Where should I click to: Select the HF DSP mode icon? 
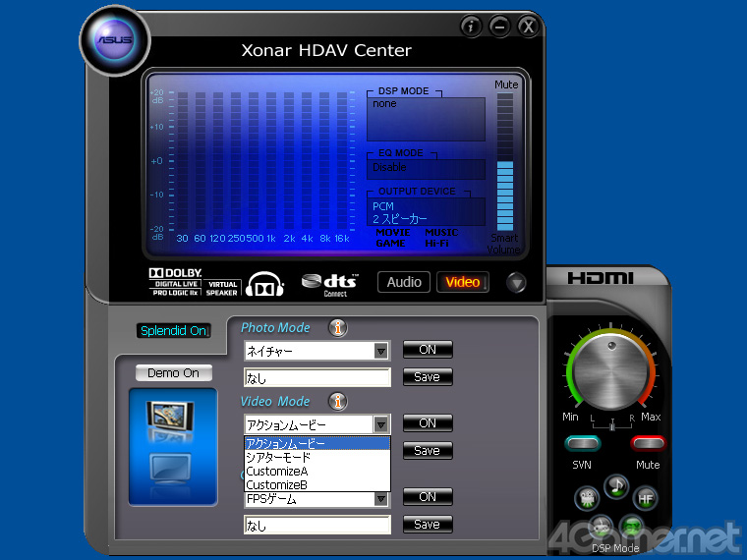pos(645,498)
